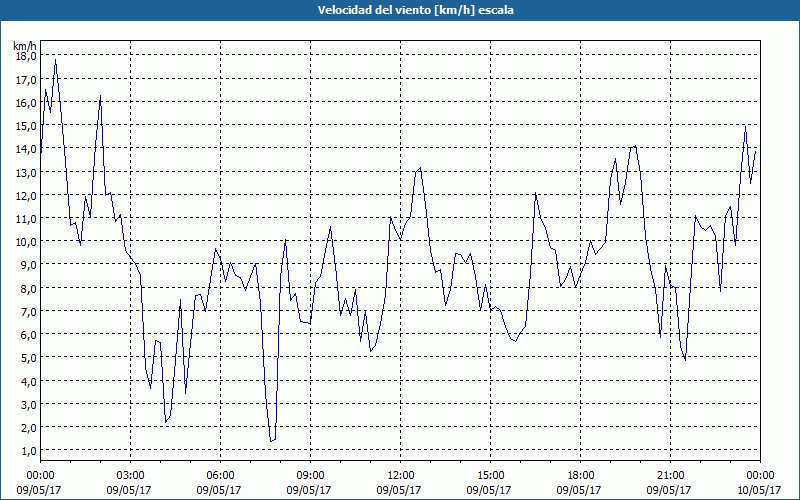Select the '09/05/17' date under 09:00
Image resolution: width=800 pixels, height=500 pixels.
pyautogui.click(x=309, y=490)
